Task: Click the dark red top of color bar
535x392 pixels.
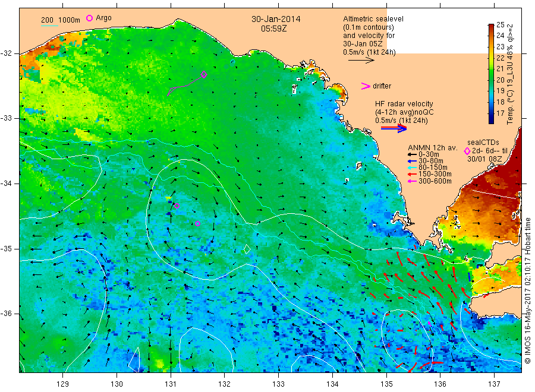Action: [491, 26]
